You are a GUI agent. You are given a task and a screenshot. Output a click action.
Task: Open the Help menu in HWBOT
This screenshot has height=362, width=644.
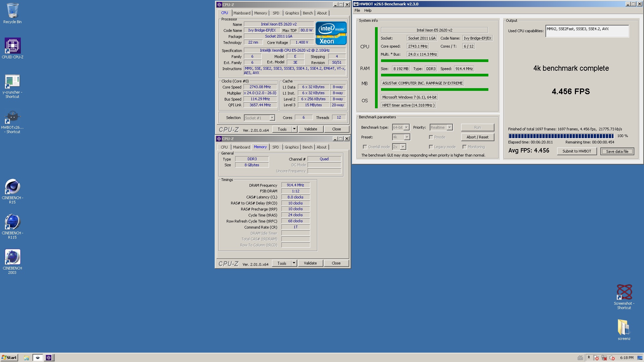click(368, 10)
